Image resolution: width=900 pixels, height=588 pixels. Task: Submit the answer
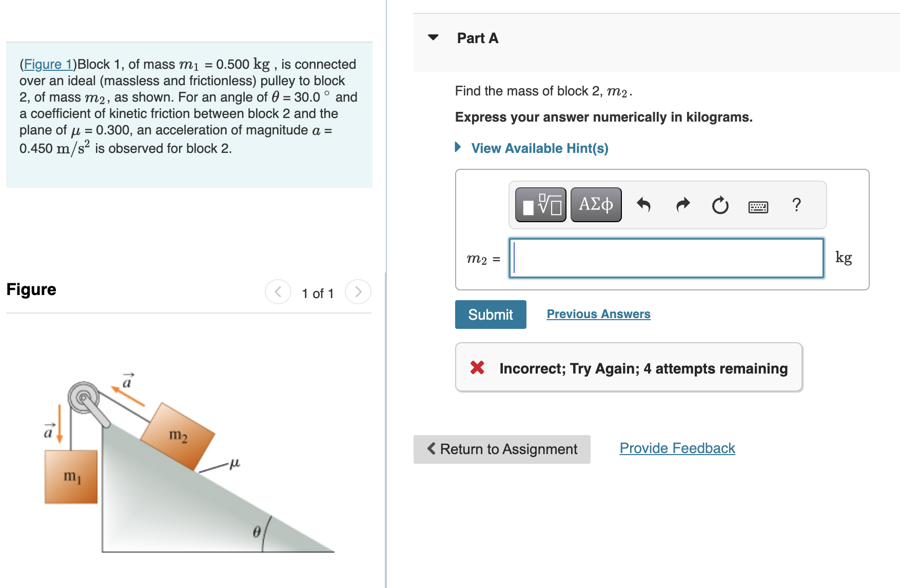pyautogui.click(x=490, y=314)
